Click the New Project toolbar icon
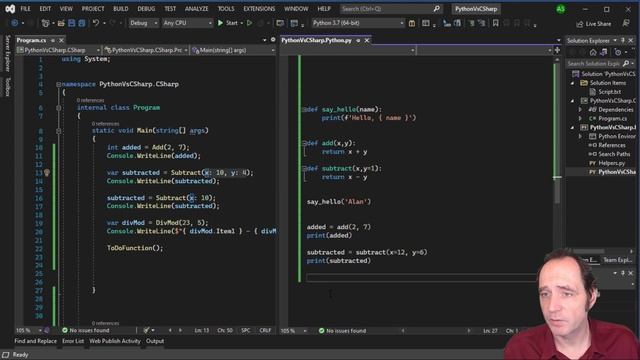The image size is (640, 360). pyautogui.click(x=45, y=23)
